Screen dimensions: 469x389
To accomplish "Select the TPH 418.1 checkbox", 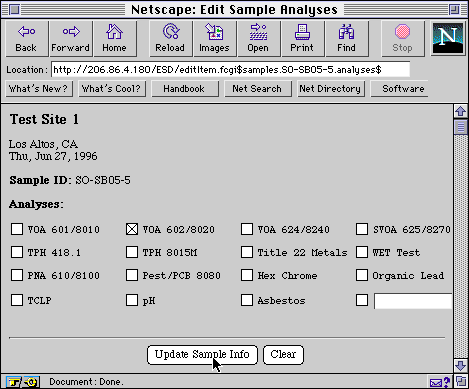I will tap(17, 252).
